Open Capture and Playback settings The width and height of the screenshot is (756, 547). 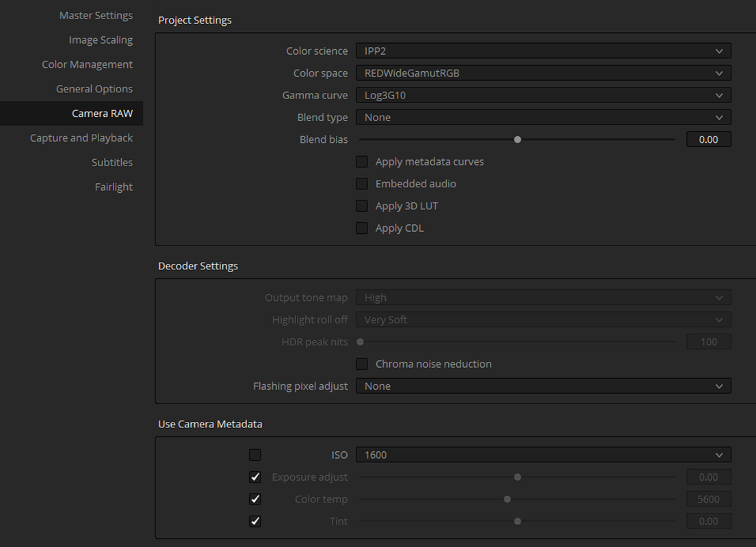81,138
